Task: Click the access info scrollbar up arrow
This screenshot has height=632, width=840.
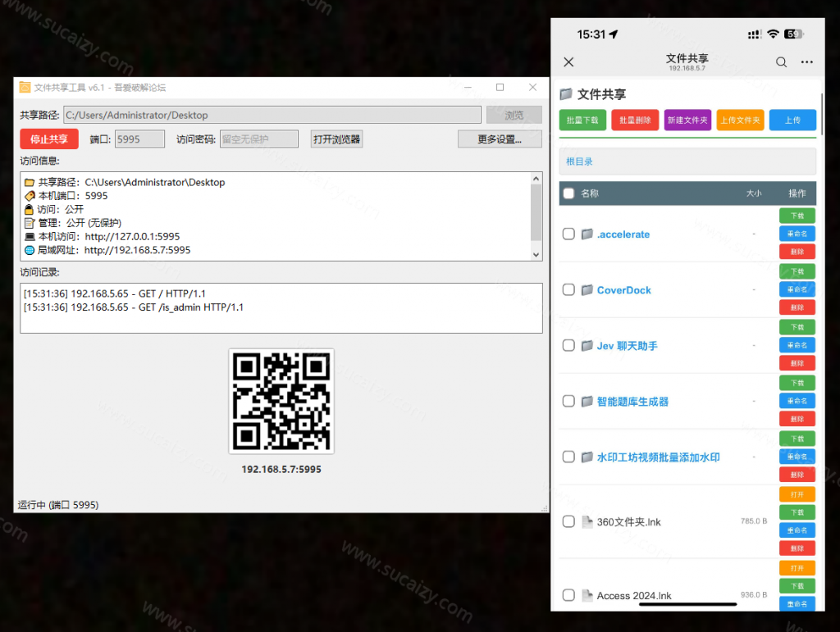Action: click(x=536, y=179)
